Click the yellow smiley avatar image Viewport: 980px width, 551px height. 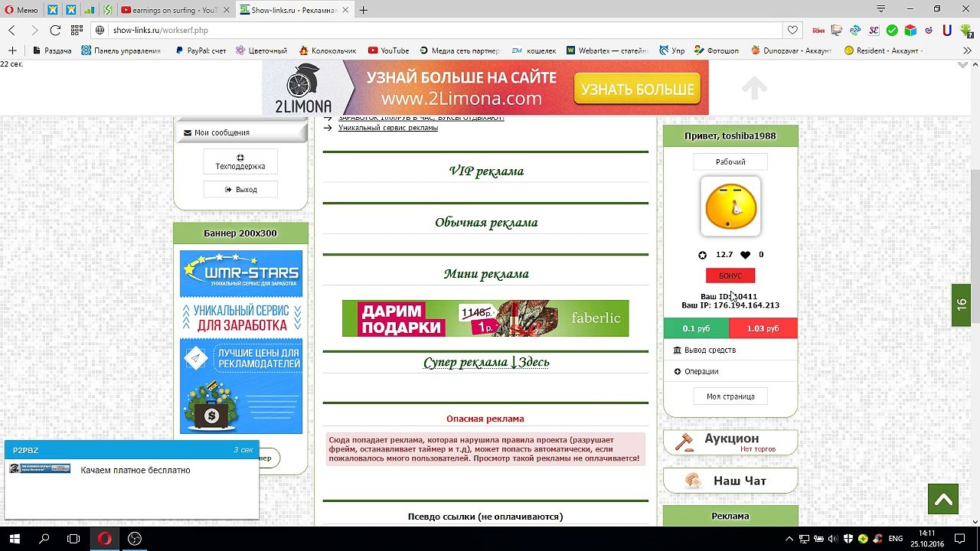coord(730,207)
